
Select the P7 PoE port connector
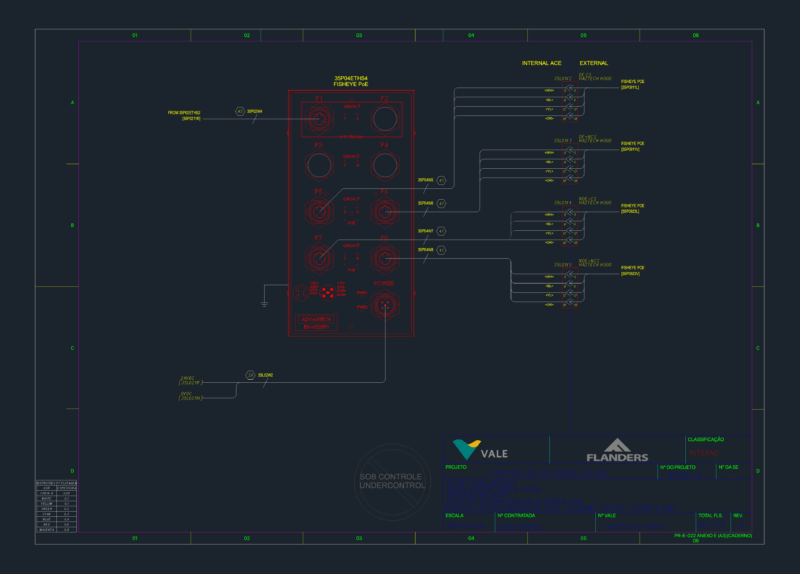319,258
